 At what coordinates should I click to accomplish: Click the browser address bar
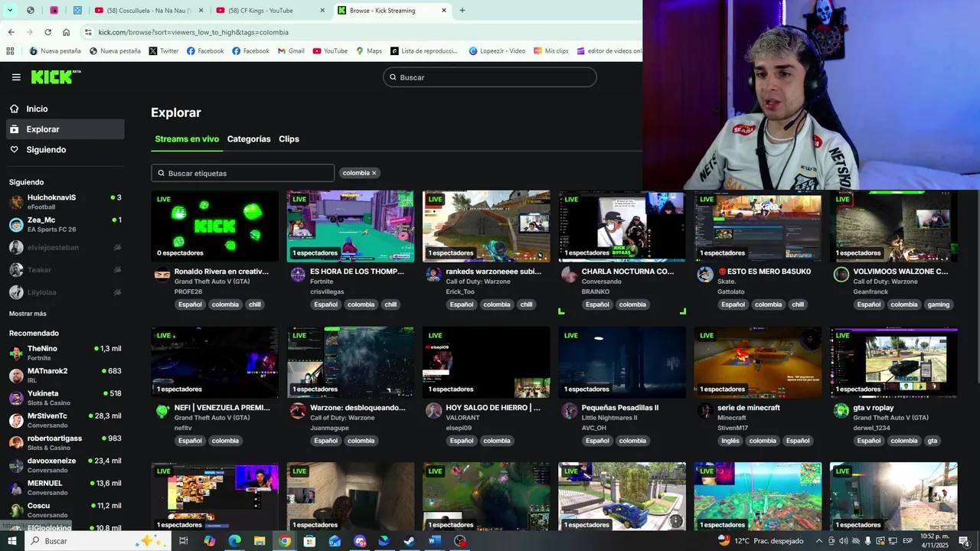click(x=360, y=32)
